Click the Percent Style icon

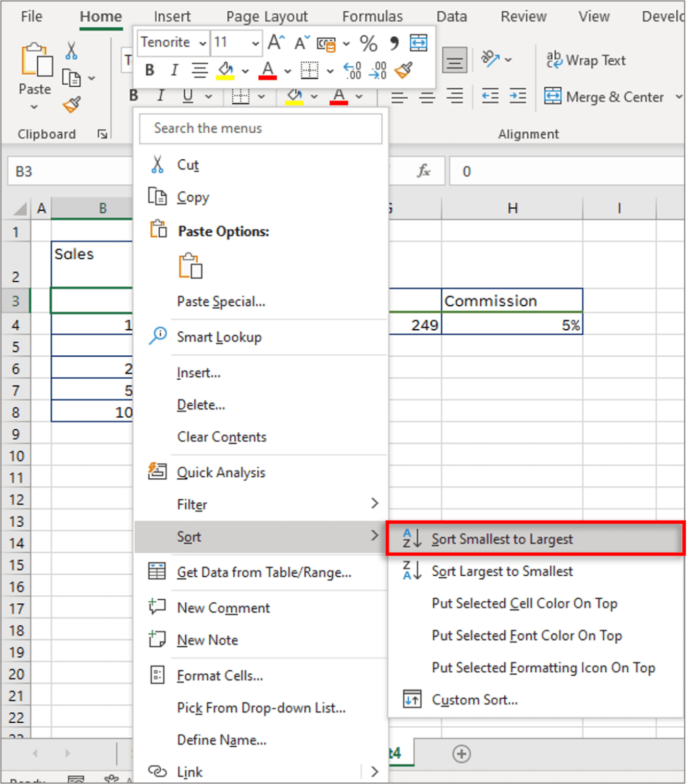click(x=368, y=44)
